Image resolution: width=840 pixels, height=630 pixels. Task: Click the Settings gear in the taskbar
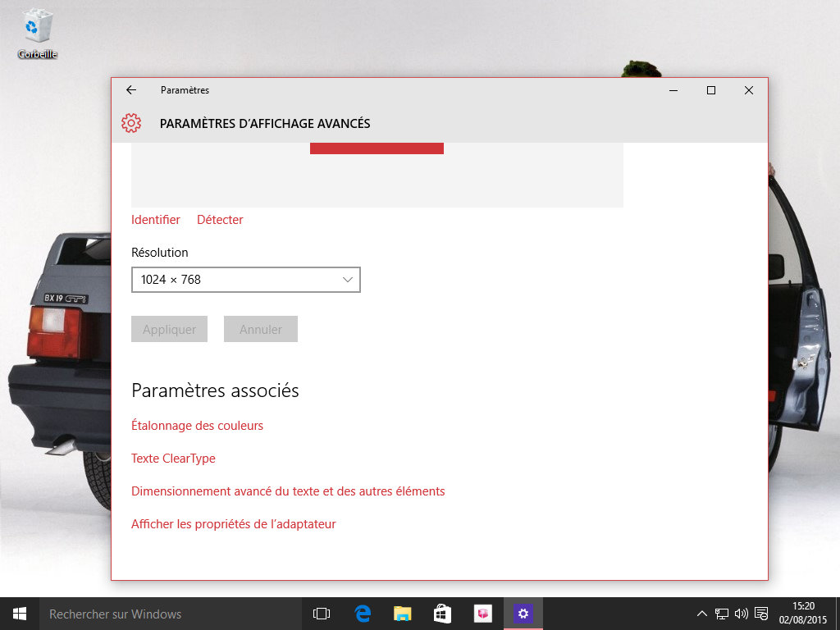(523, 614)
